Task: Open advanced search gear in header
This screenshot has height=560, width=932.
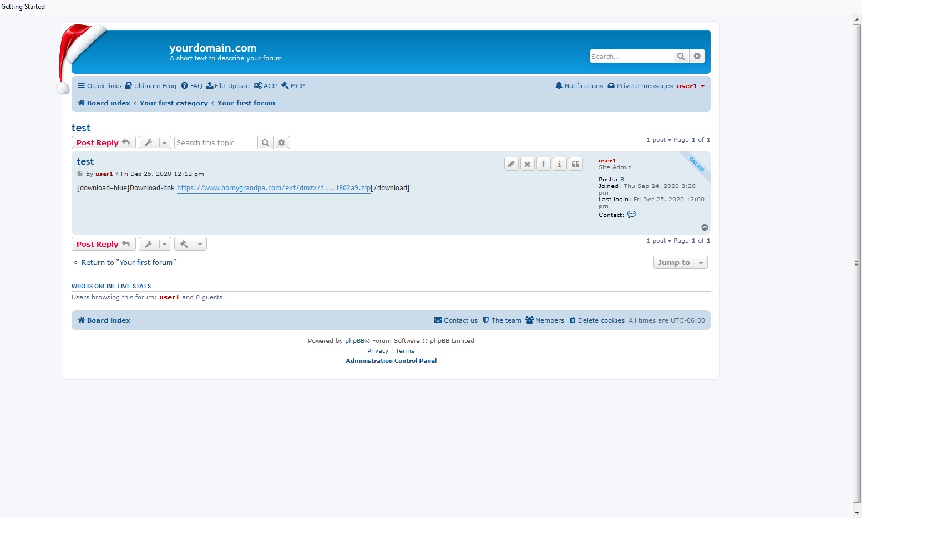Action: click(697, 57)
